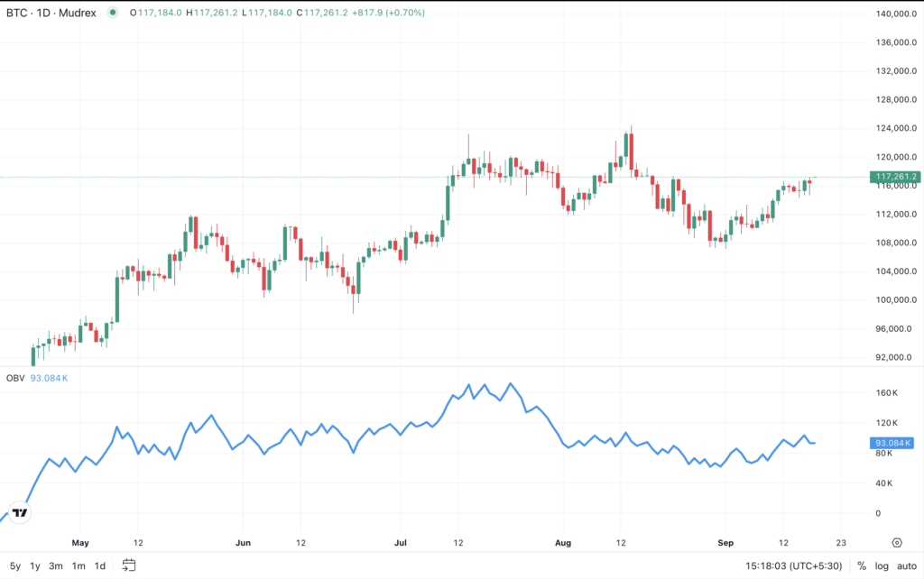924x579 pixels.
Task: Click the OBV value badge 93.084K
Action: click(893, 442)
